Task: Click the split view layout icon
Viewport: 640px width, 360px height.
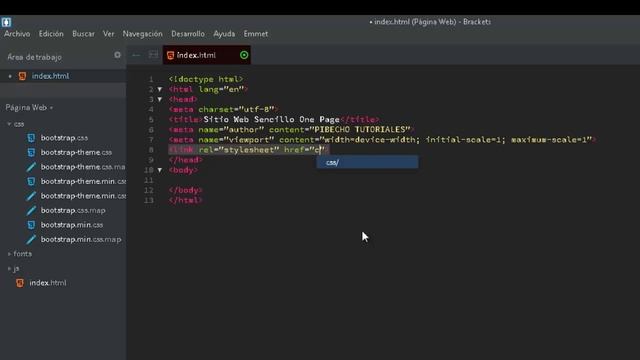Action: pyautogui.click(x=153, y=54)
